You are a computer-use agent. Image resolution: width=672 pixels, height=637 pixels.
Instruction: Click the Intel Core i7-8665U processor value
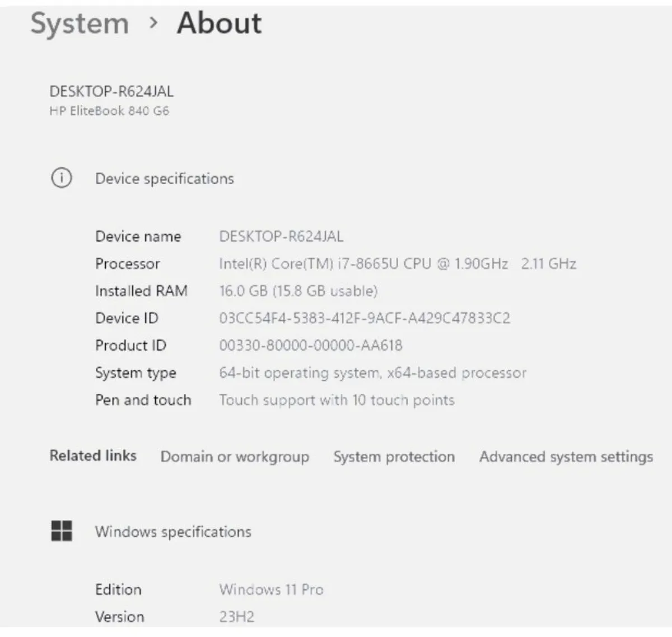[398, 264]
